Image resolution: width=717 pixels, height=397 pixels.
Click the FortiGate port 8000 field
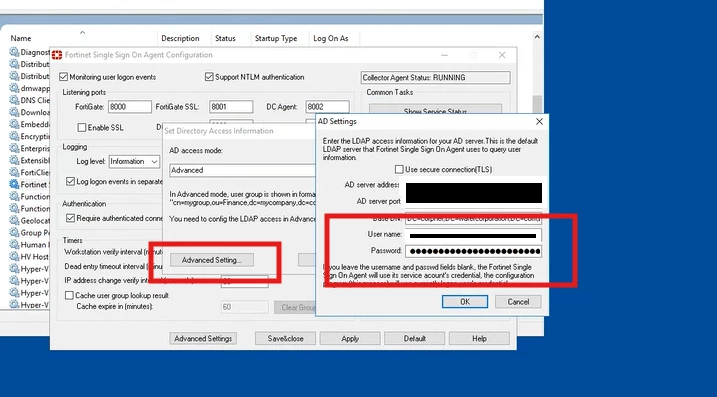(x=130, y=107)
